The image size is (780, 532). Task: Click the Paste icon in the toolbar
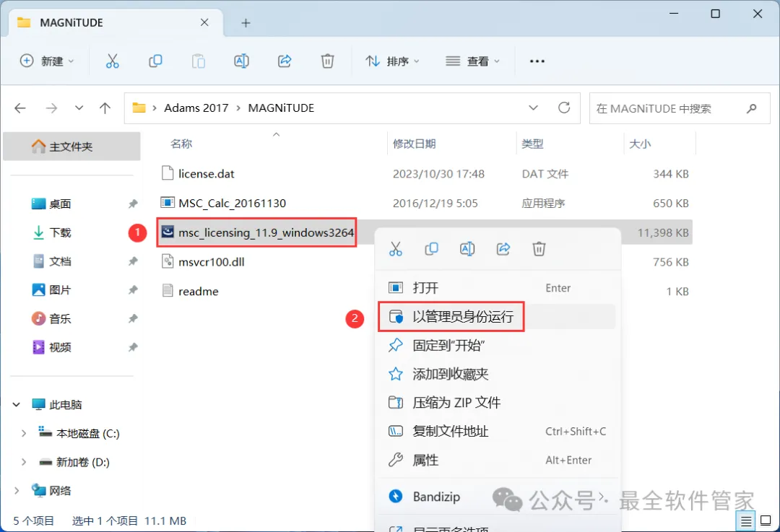pyautogui.click(x=199, y=61)
